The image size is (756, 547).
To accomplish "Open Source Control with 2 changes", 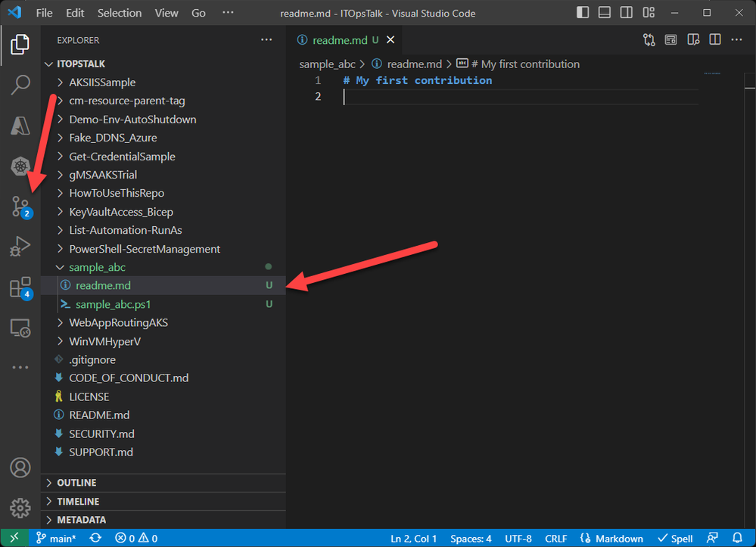I will coord(20,207).
